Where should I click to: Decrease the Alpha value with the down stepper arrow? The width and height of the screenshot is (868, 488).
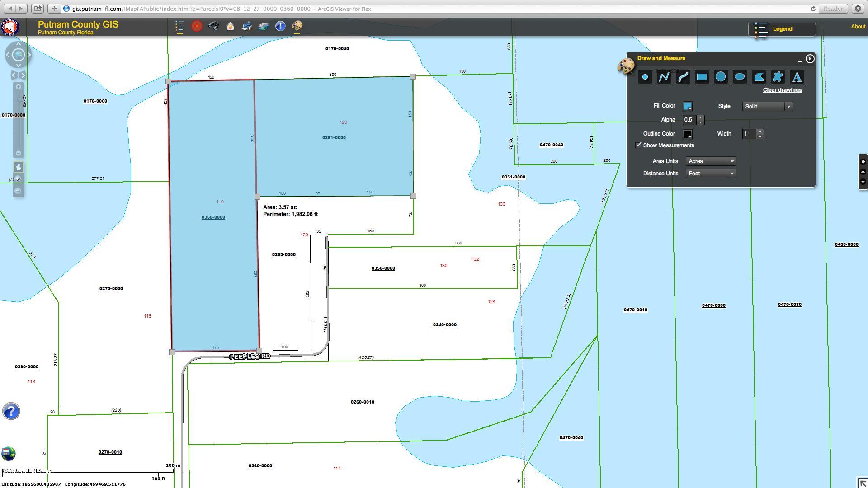point(700,122)
